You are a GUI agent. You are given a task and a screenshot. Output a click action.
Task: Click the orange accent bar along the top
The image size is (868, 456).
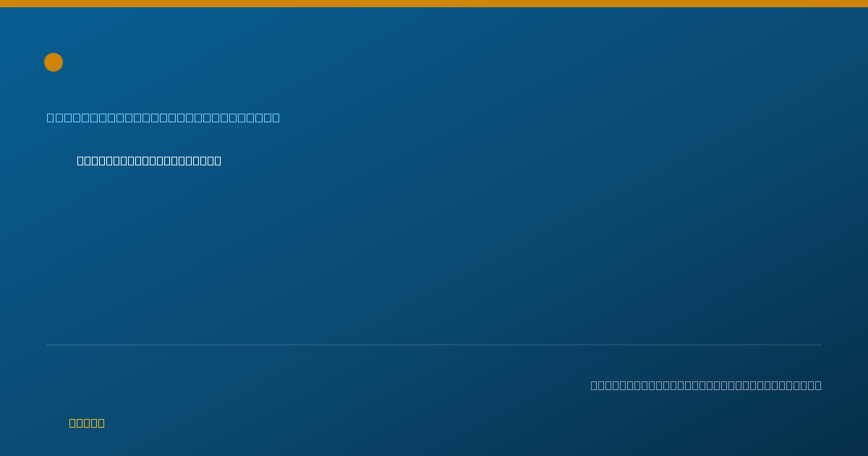coord(434,4)
